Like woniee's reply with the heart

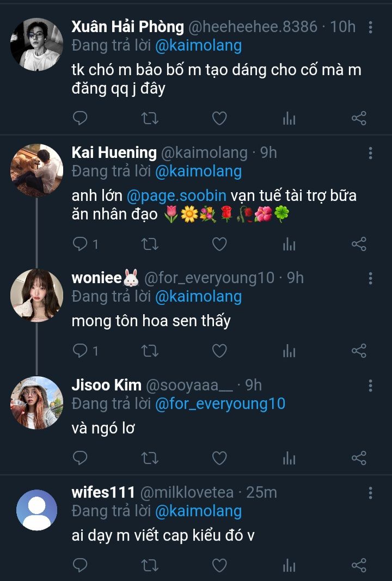pyautogui.click(x=219, y=351)
